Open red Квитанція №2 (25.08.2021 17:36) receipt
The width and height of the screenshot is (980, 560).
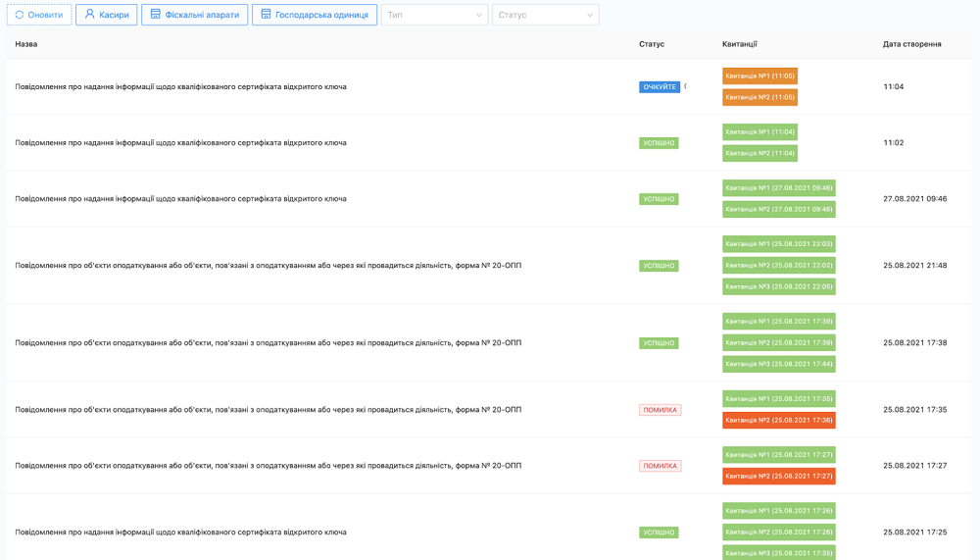778,420
